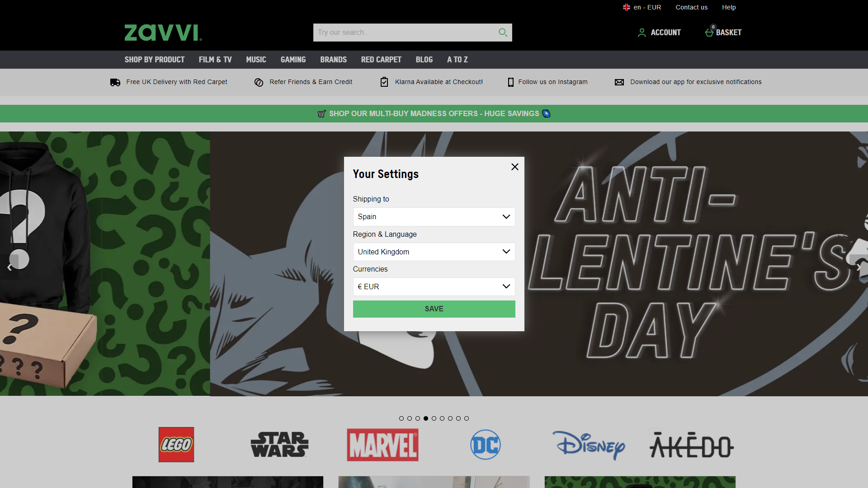Click the Akedo brand logo
Image resolution: width=868 pixels, height=488 pixels.
click(692, 445)
